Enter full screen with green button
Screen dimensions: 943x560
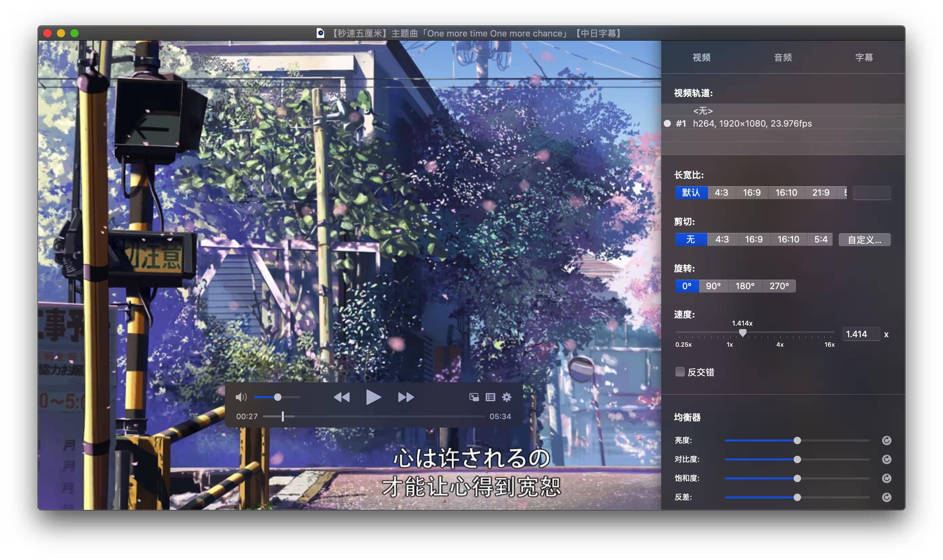pyautogui.click(x=75, y=33)
